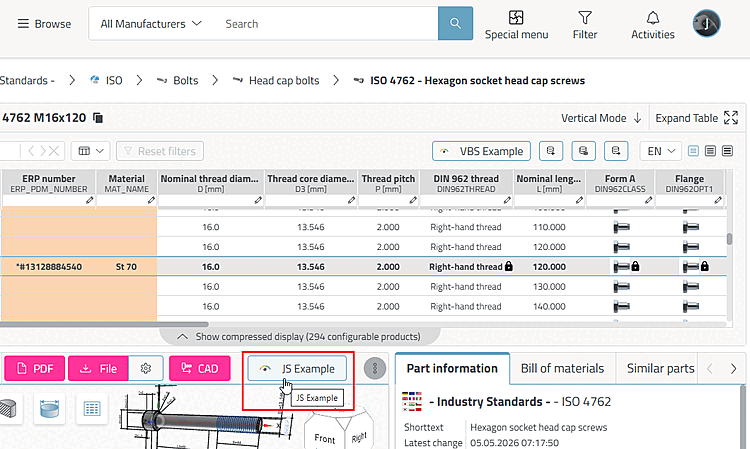Show the table view icon in preview
This screenshot has width=750, height=449.
[x=91, y=409]
